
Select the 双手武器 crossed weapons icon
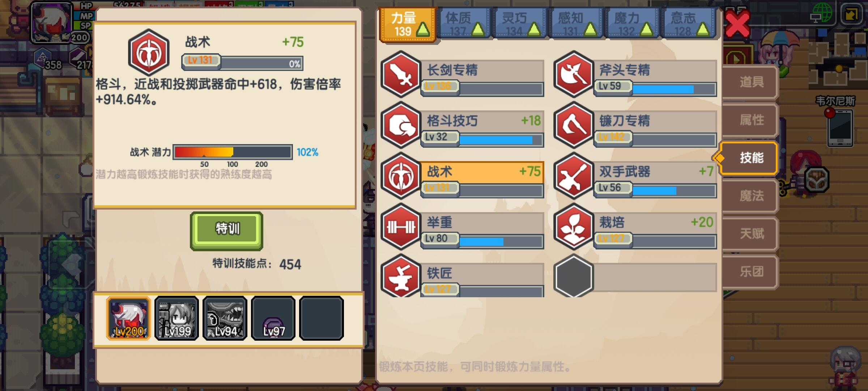coord(574,176)
